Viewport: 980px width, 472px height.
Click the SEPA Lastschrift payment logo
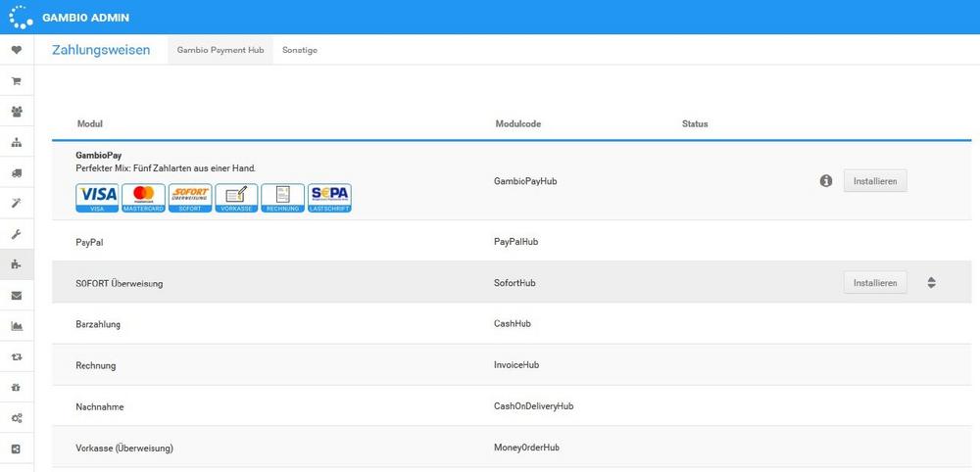point(329,198)
